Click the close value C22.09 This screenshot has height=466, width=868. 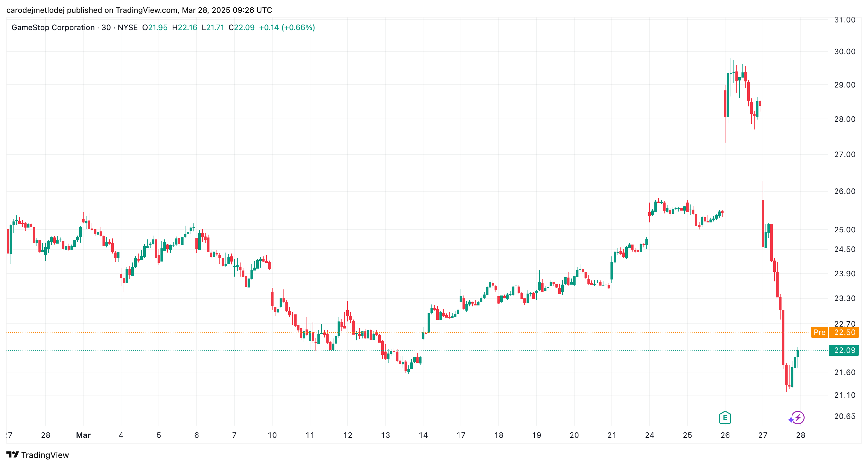pos(242,27)
